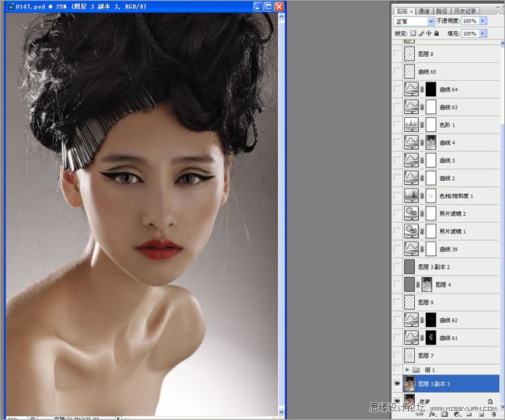Click the 曲线 4 layer mask thumbnail
The height and width of the screenshot is (420, 505).
(430, 143)
